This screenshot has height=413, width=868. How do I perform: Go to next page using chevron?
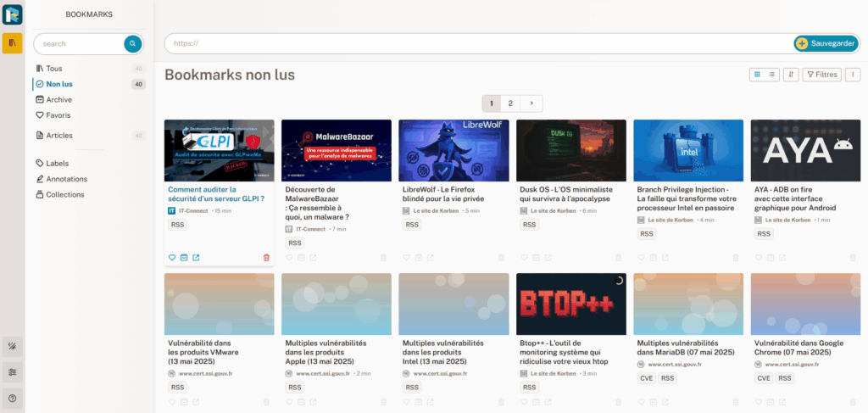tap(531, 103)
